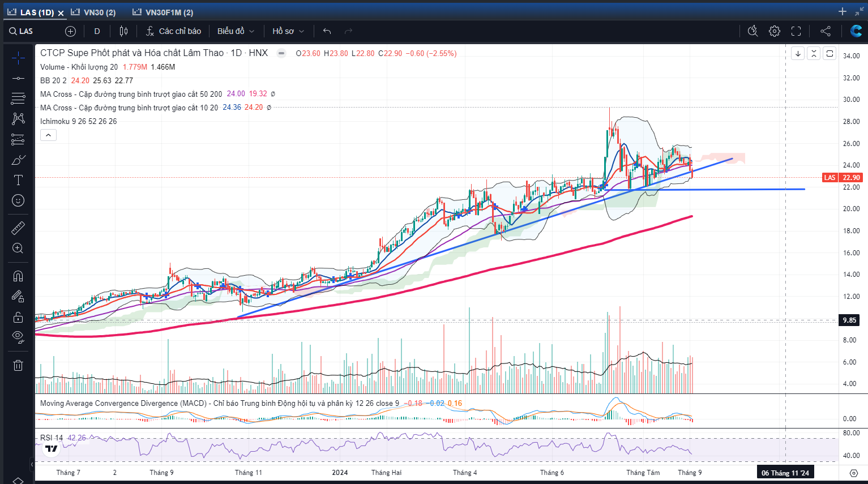
Task: Expand the Biểu đồ dropdown
Action: click(236, 31)
